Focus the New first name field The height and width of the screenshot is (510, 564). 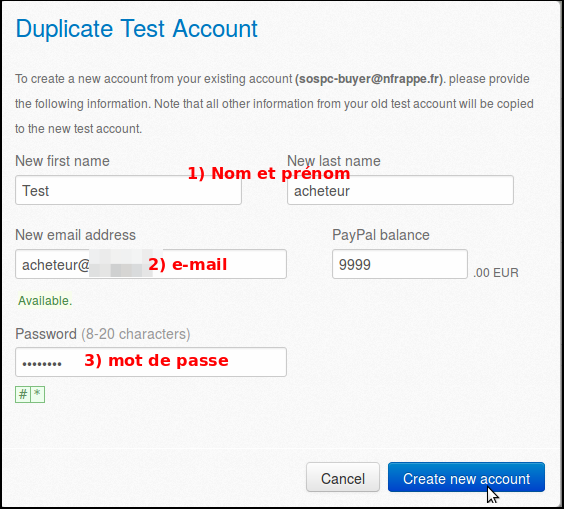(128, 190)
